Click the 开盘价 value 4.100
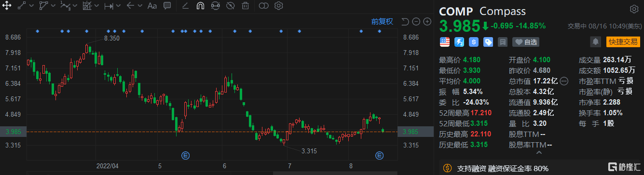The height and width of the screenshot is (175, 644). click(x=542, y=60)
